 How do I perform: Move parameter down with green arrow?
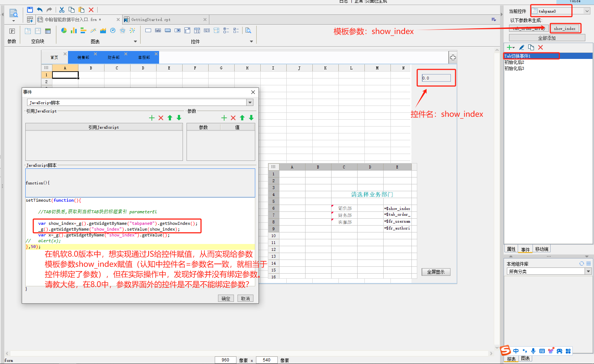coord(251,118)
